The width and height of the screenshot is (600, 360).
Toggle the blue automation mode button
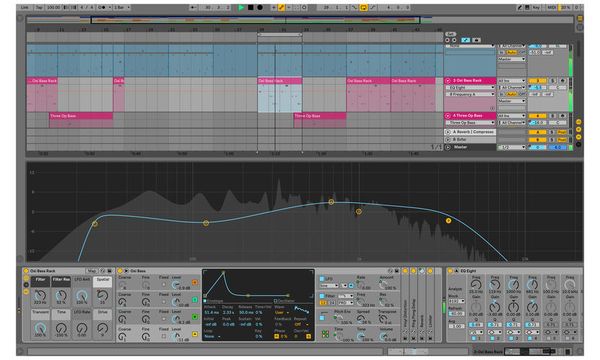(x=465, y=40)
